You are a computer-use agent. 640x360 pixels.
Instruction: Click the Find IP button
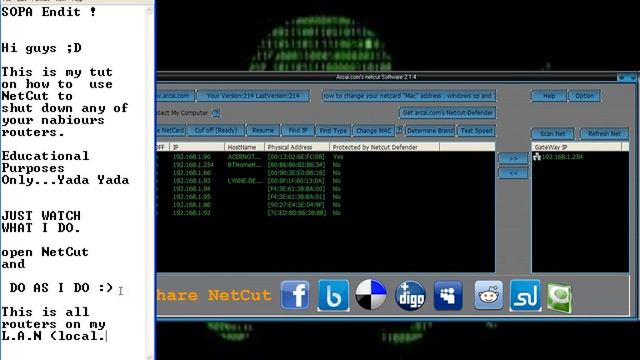(x=298, y=131)
